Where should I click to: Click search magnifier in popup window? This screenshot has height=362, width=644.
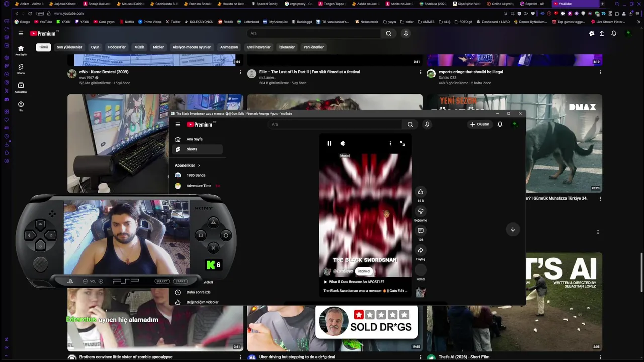[410, 124]
